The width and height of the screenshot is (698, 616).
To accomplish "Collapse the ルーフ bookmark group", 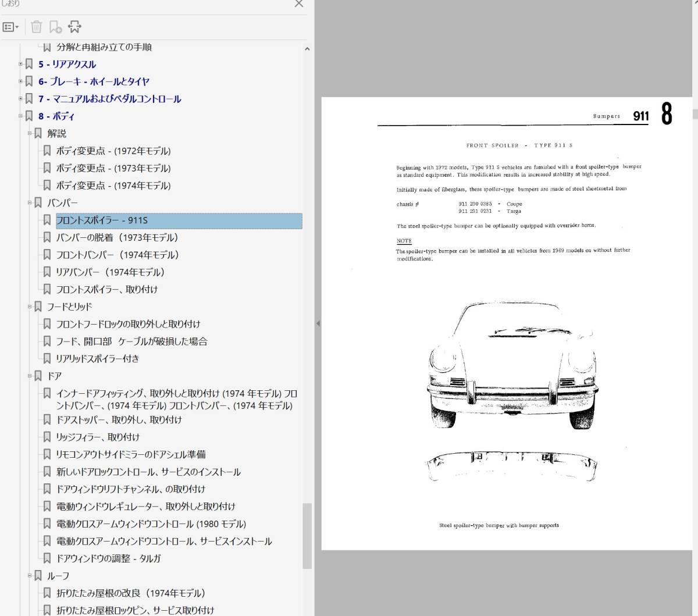I will click(30, 576).
